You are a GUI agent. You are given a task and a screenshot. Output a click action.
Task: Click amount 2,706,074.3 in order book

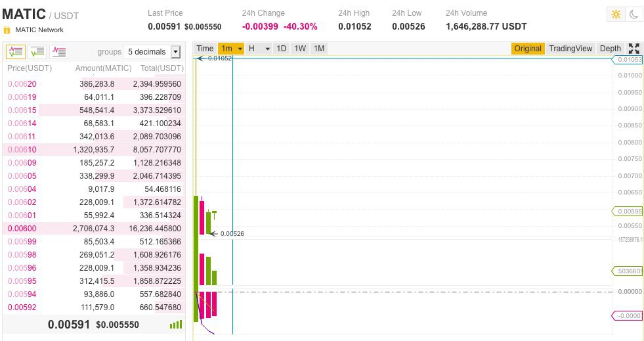(x=94, y=229)
